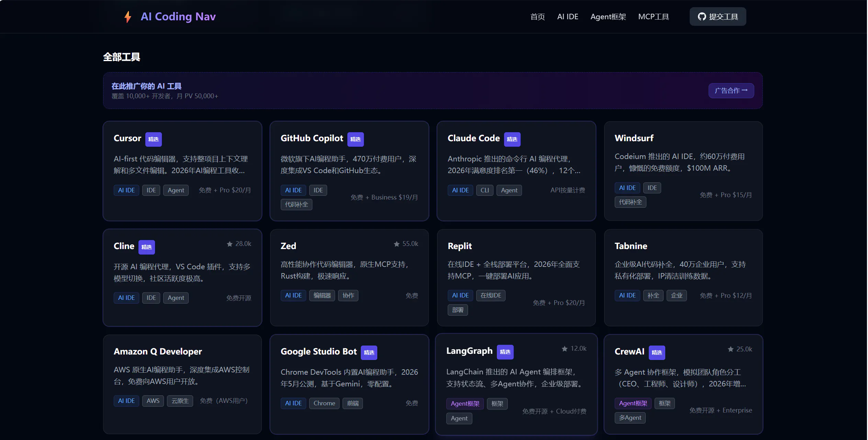The width and height of the screenshot is (868, 440).
Task: Click the 免费开源 + Cloud付费 pricing text
Action: pyautogui.click(x=554, y=411)
